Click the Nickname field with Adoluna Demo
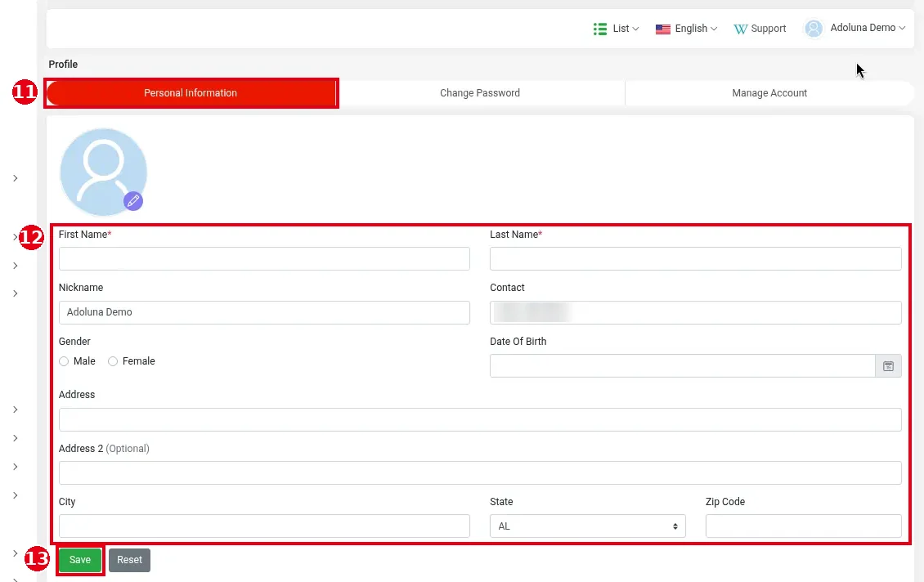 pyautogui.click(x=264, y=312)
